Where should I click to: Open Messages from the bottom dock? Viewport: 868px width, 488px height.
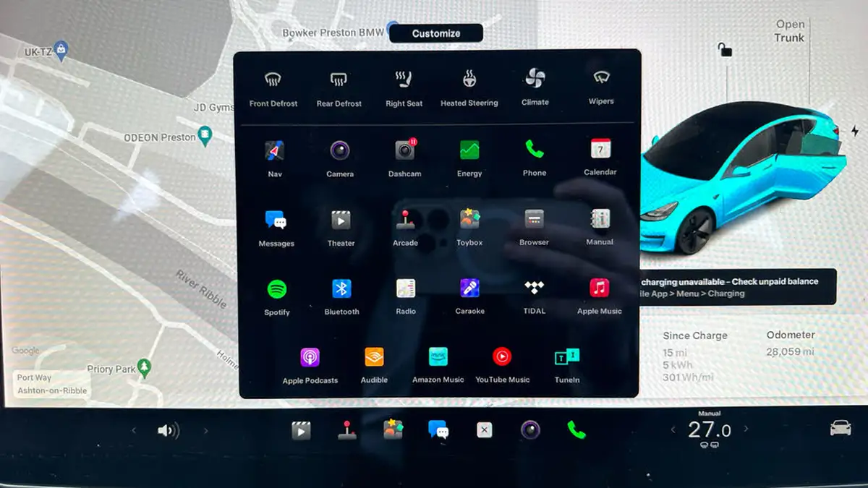click(x=438, y=430)
